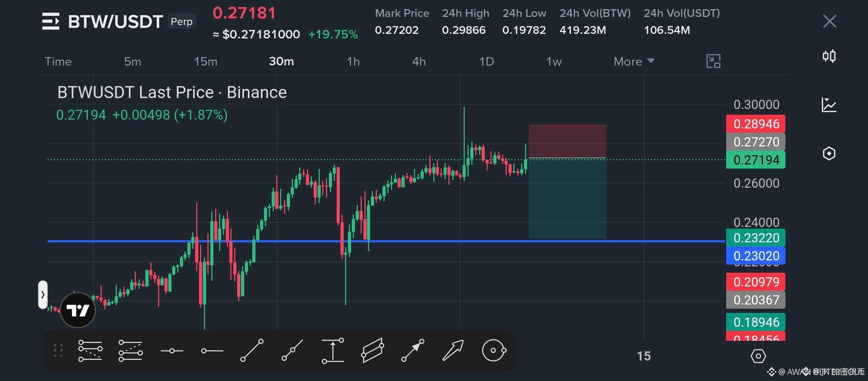This screenshot has height=381, width=868.
Task: Click the 24h High value 0.29866
Action: click(464, 30)
